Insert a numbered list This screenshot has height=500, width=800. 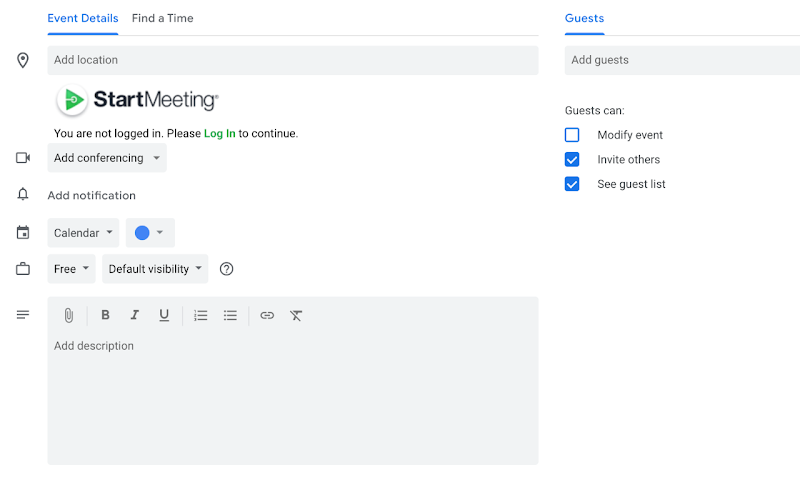(201, 315)
